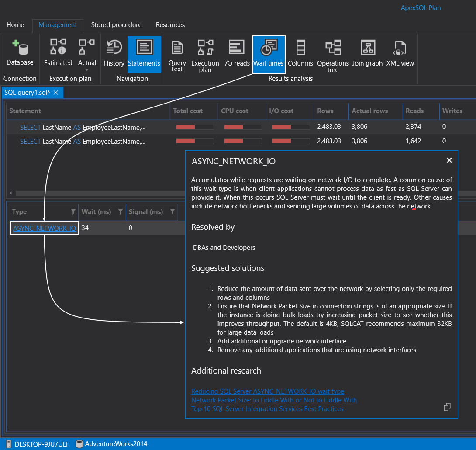Open the Stored procedure tab
The height and width of the screenshot is (450, 476).
coord(116,25)
